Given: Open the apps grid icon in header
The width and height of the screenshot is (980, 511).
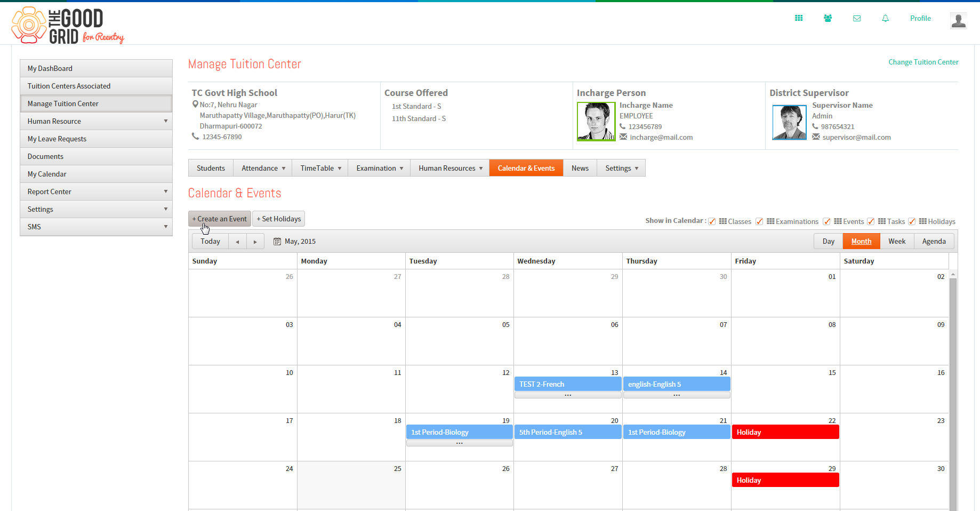Looking at the screenshot, I should [799, 18].
